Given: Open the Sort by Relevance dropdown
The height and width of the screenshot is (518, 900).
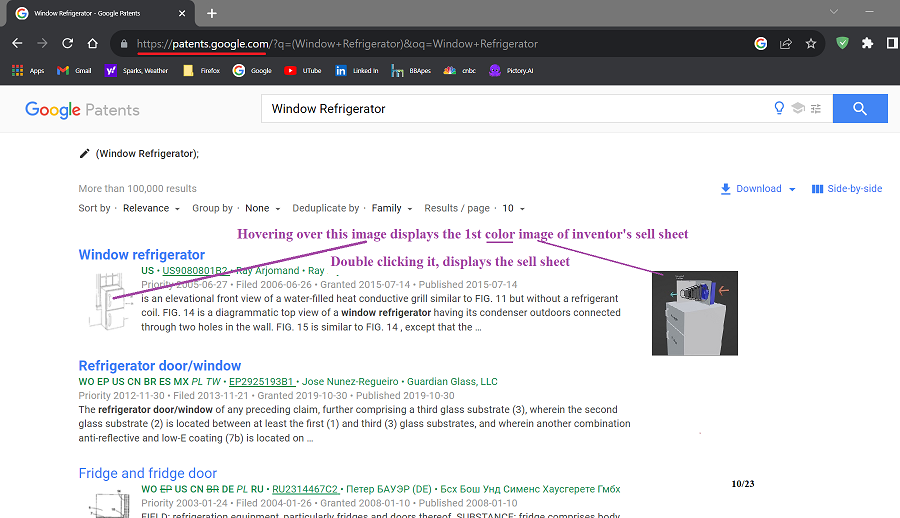Looking at the screenshot, I should tap(152, 208).
